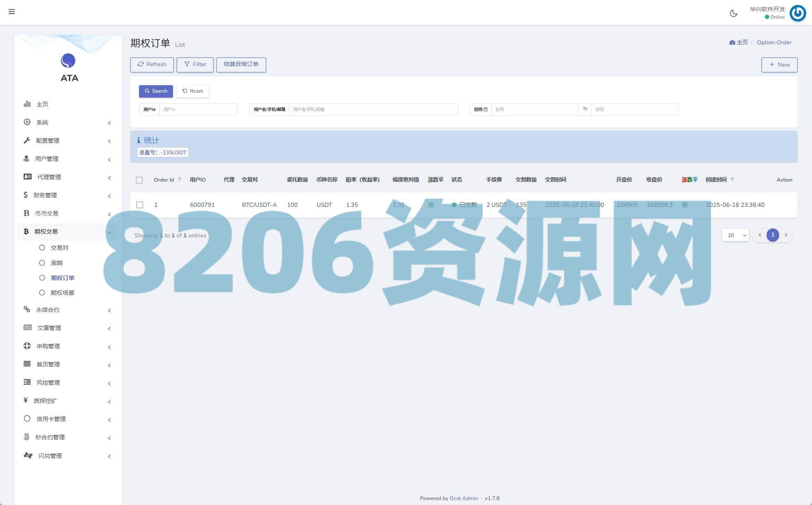812x505 pixels.
Task: Open the 主页 sidebar menu item
Action: coord(42,104)
